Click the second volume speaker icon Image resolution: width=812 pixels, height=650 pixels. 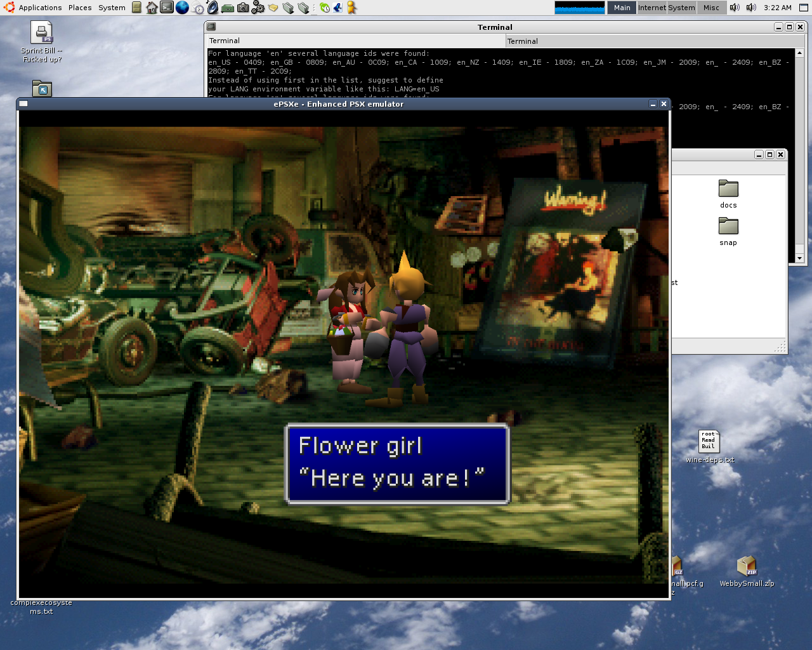pos(751,8)
